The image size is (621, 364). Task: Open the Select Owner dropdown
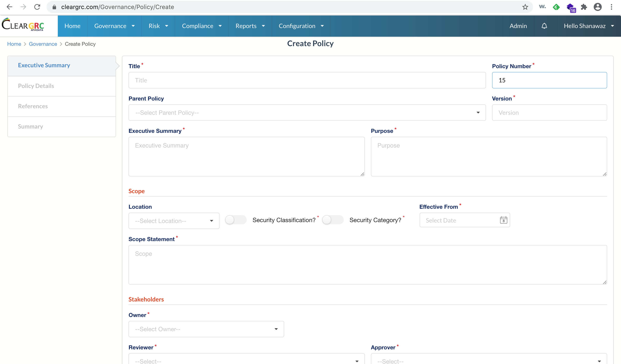click(206, 329)
